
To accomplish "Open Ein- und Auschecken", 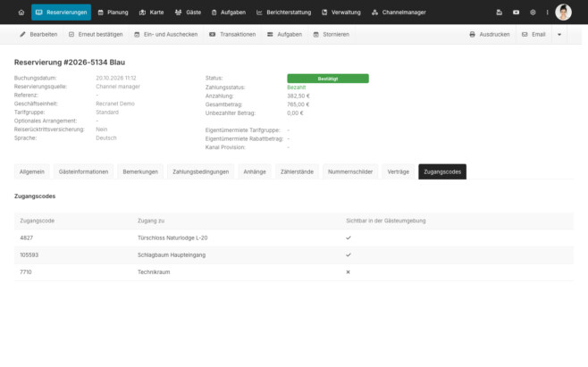I will pos(165,35).
